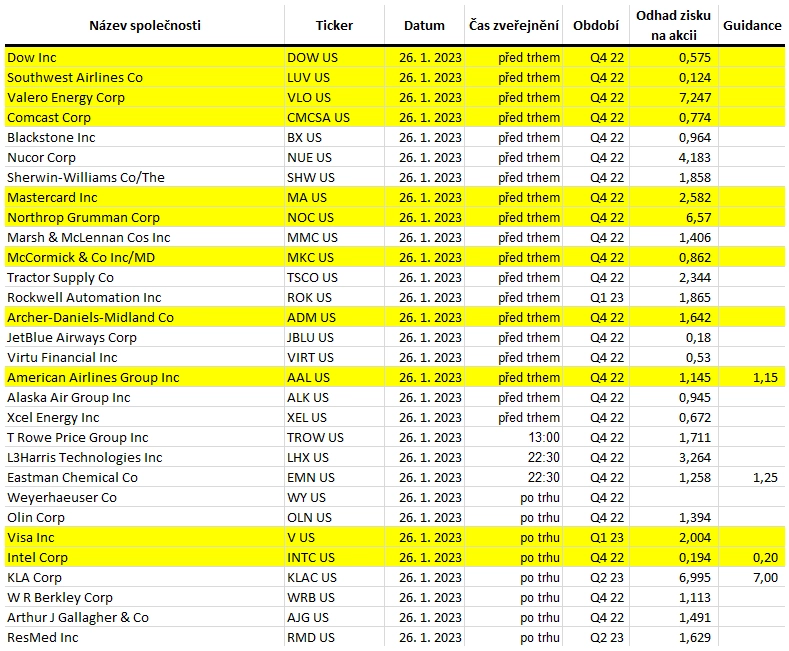This screenshot has width=789, height=651.
Task: Click the time '22:30' in L3Harris row
Action: 544,457
